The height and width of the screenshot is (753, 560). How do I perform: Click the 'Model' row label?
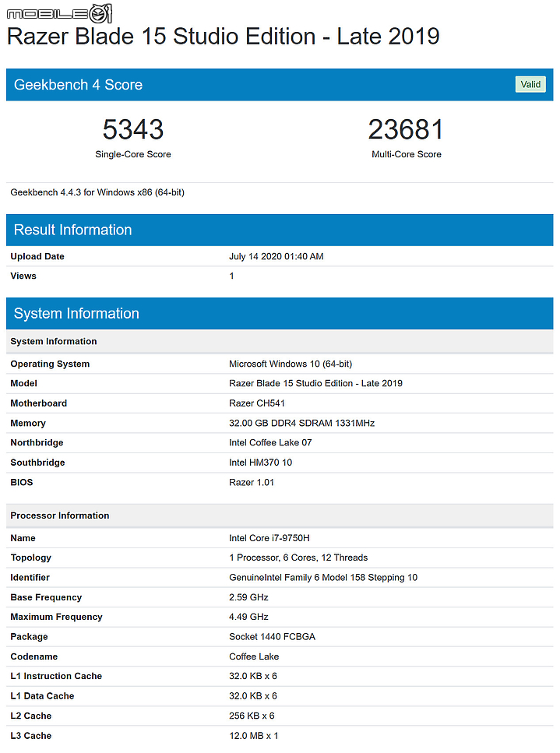(x=24, y=383)
